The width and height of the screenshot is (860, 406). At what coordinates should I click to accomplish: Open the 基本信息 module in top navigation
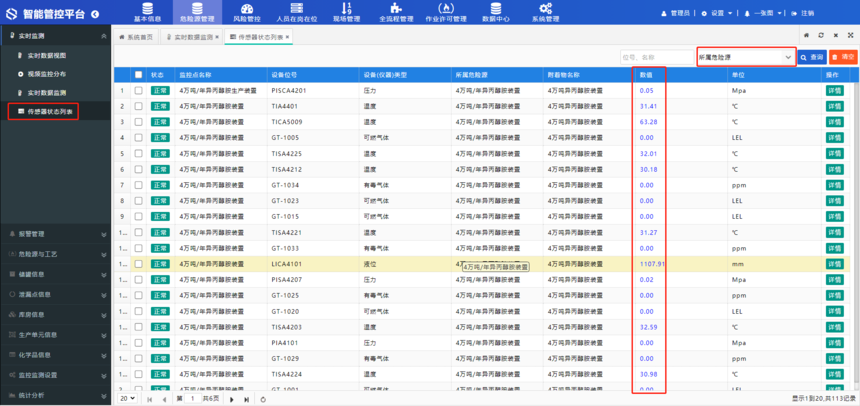click(147, 12)
